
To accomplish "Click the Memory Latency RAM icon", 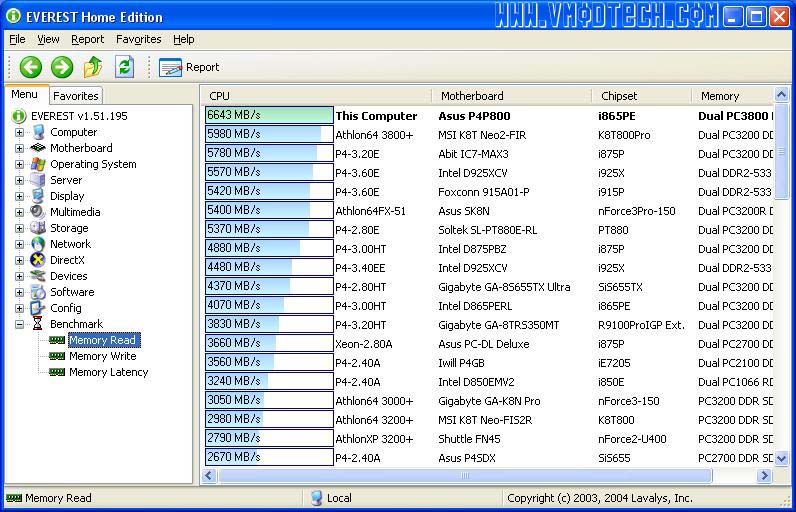I will [x=57, y=372].
